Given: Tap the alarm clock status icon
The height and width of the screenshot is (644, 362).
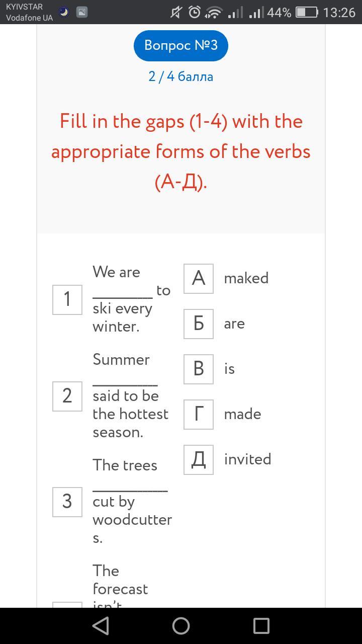Looking at the screenshot, I should tap(195, 12).
